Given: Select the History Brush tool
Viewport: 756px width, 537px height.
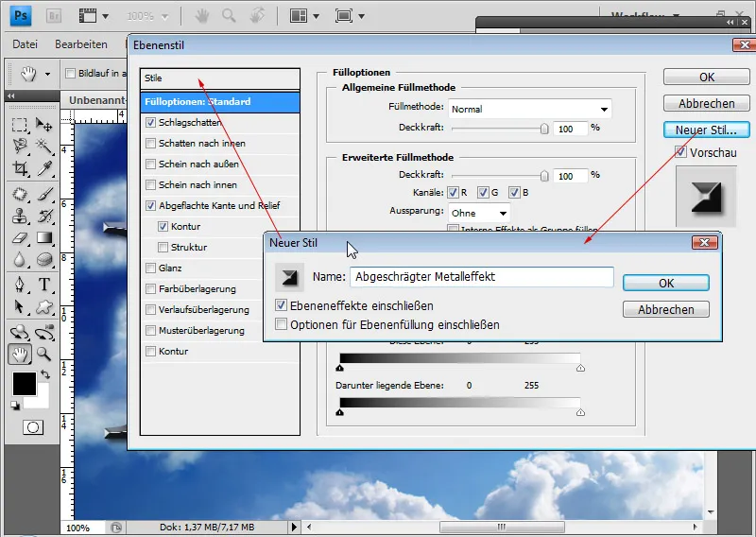Looking at the screenshot, I should 44,216.
